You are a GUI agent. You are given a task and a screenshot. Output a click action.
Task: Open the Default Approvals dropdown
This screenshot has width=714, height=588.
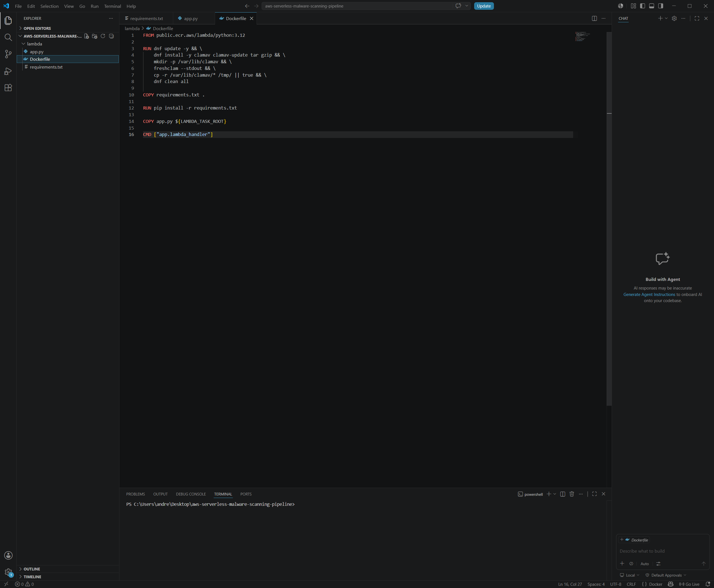pos(666,575)
